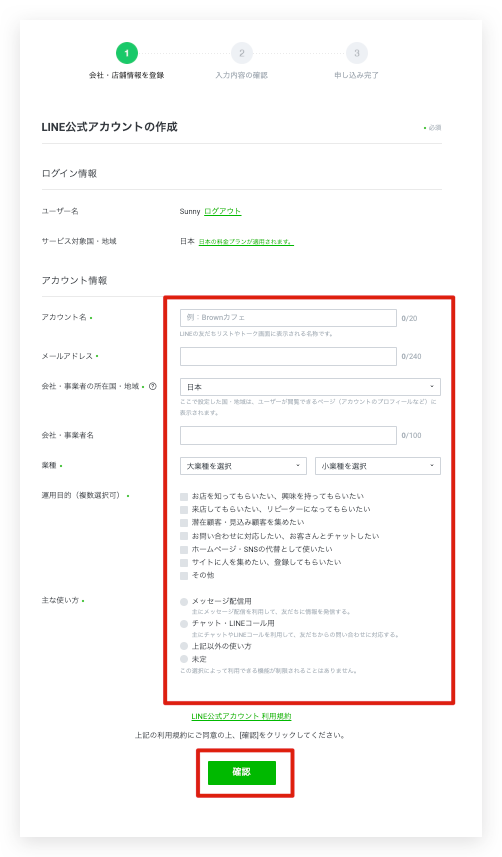Check お店を知ってもらいたい checkbox
Screen dimensions: 502x857
184,497
